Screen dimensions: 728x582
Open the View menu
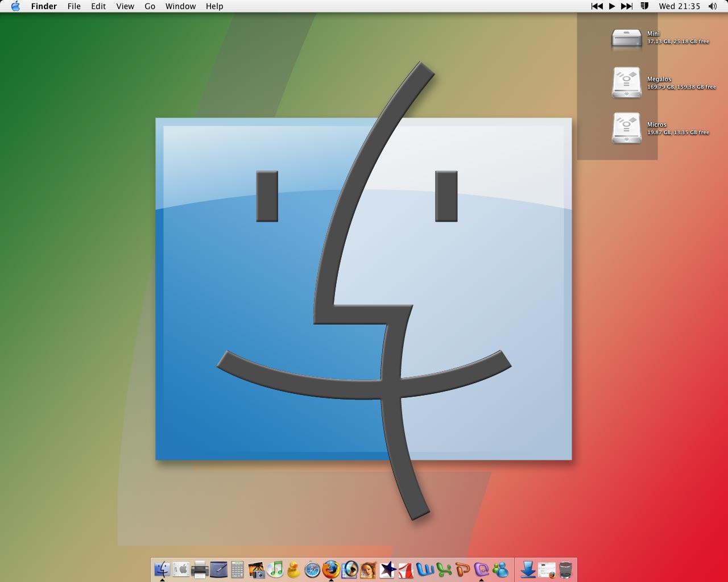pos(125,6)
